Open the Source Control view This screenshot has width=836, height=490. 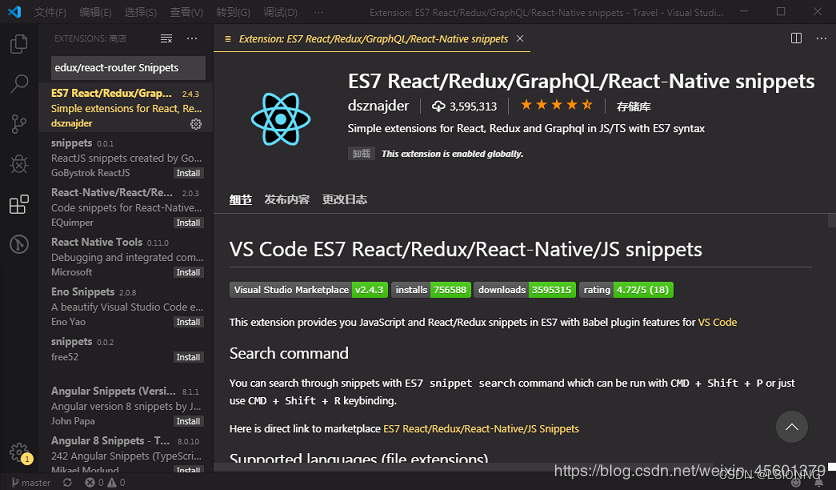(19, 124)
